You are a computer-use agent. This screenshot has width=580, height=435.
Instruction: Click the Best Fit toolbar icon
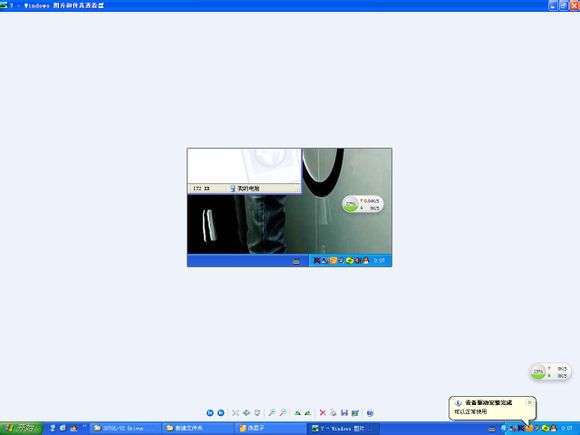pos(235,413)
